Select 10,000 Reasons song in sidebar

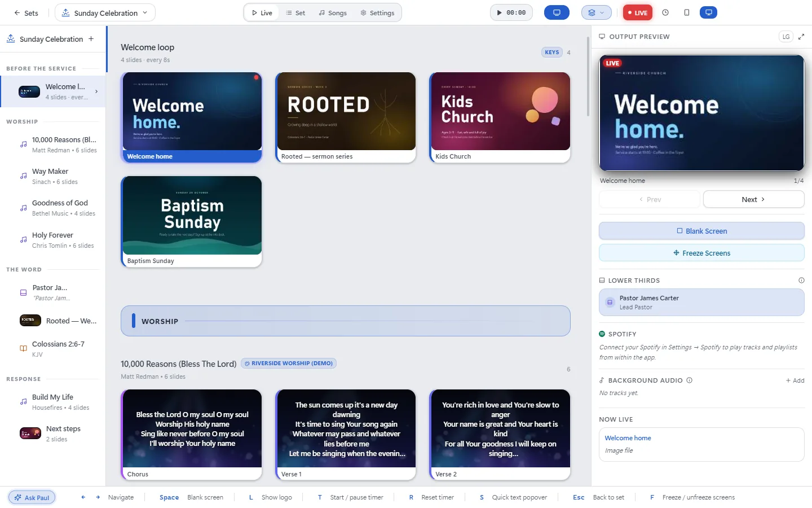coord(53,144)
